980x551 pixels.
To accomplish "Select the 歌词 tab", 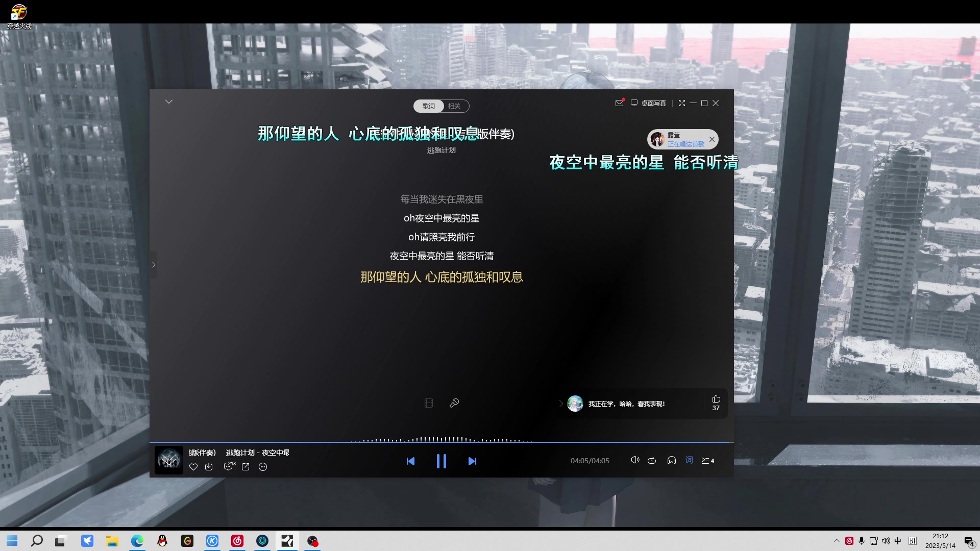I will pyautogui.click(x=428, y=106).
